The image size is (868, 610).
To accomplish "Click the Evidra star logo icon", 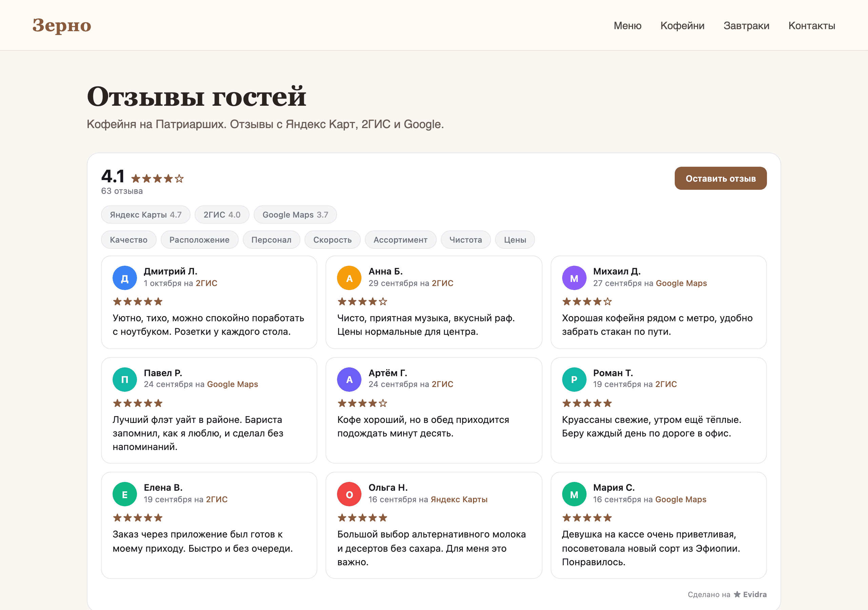I will [737, 594].
